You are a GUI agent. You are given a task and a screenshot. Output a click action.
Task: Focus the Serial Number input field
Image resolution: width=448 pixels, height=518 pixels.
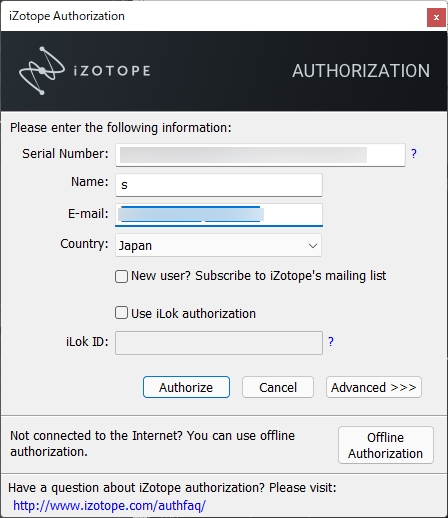260,155
